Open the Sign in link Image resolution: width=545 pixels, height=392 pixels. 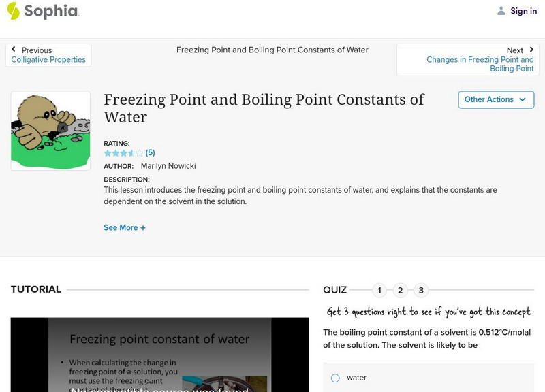pyautogui.click(x=523, y=11)
